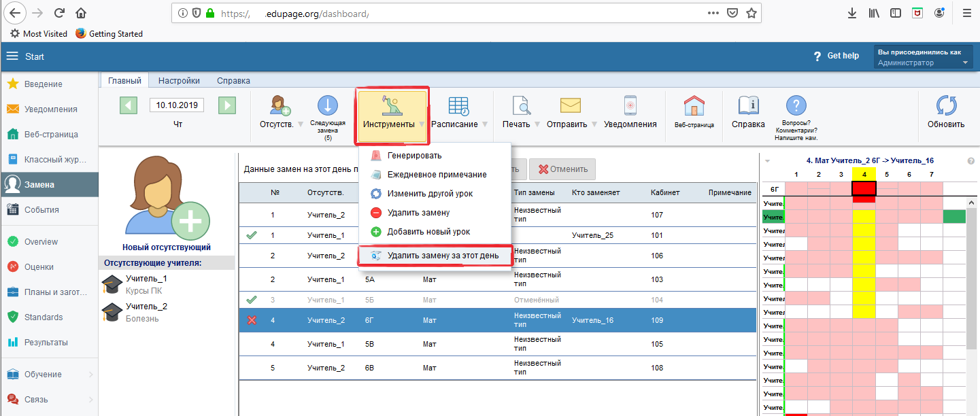980x416 pixels.
Task: Choose Ежедневное примечание from the menu
Action: 434,175
